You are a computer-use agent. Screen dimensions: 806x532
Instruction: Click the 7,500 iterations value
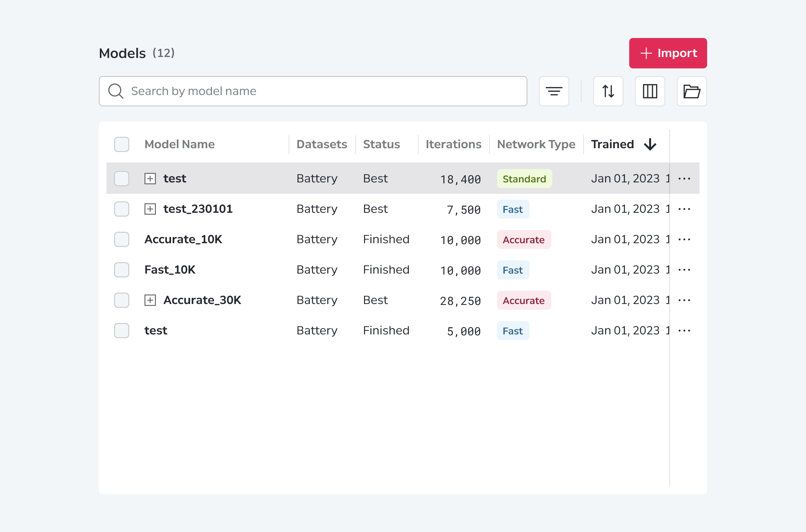pyautogui.click(x=464, y=210)
